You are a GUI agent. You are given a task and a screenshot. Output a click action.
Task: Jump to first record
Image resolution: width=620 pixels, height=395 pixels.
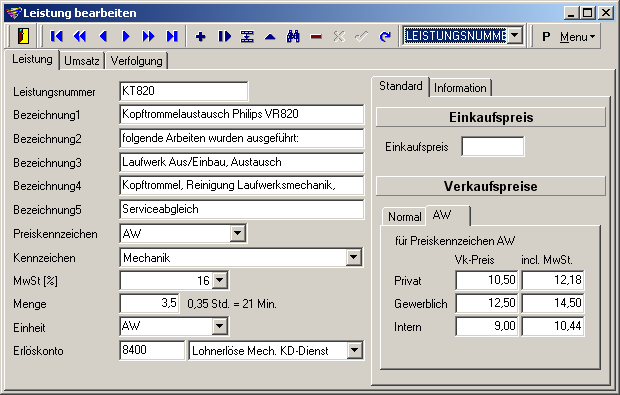[x=57, y=37]
